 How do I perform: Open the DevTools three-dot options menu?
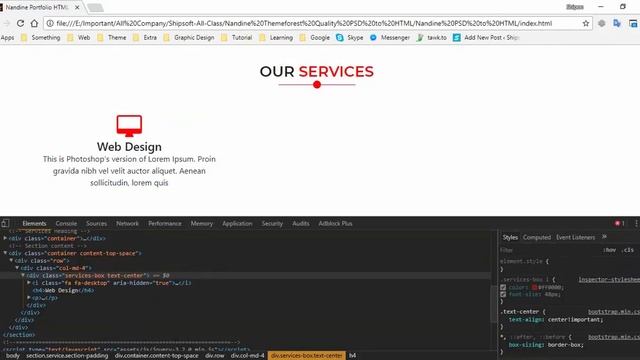(636, 223)
